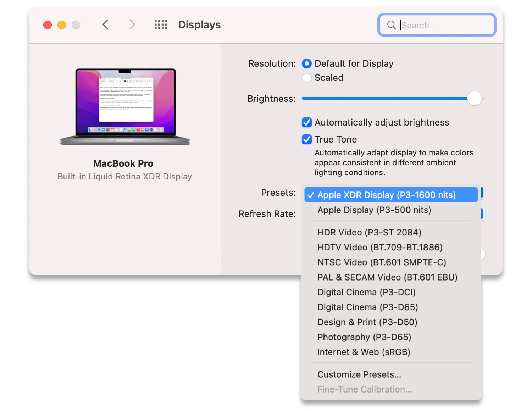Toggle Automatically adjust brightness checkbox
This screenshot has width=532, height=411.
(x=307, y=122)
